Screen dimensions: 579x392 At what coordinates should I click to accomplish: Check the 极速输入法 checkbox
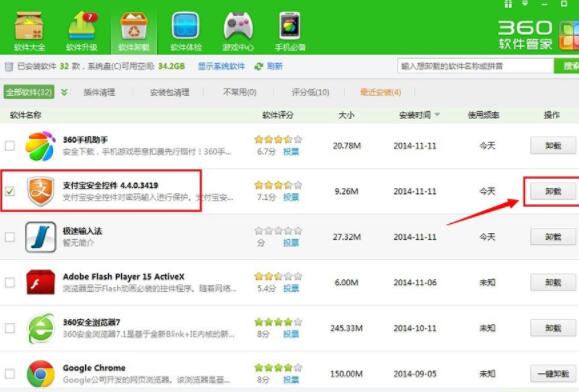10,237
